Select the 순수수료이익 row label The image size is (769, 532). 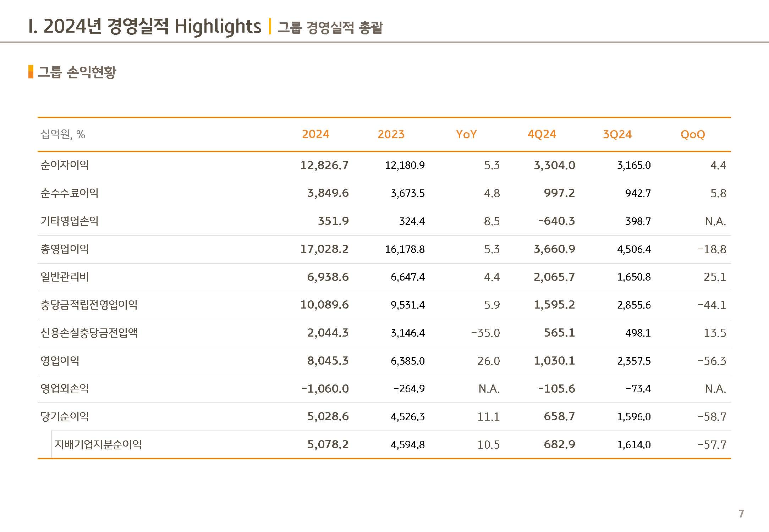click(x=69, y=193)
